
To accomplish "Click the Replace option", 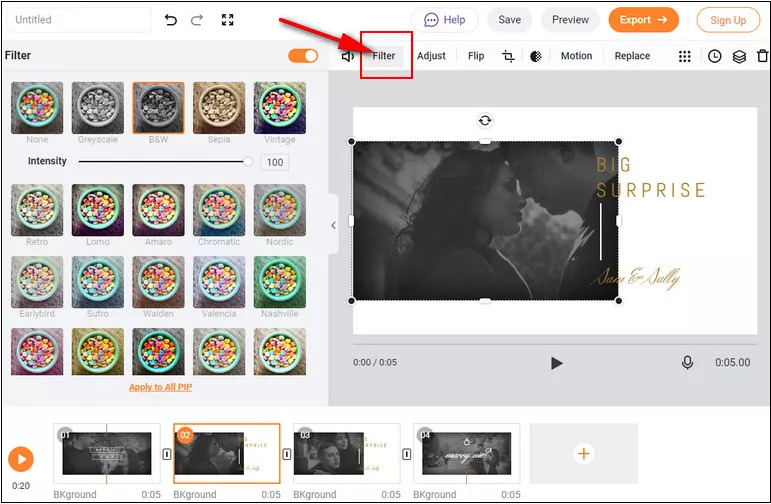I will (632, 56).
